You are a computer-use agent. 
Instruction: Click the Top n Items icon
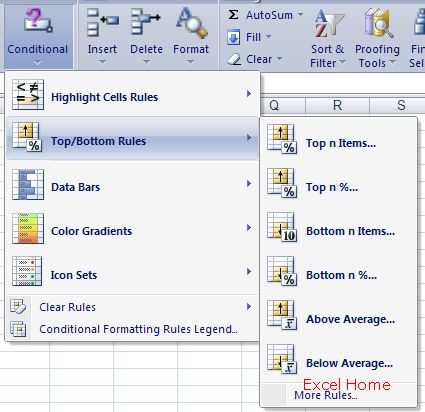(x=282, y=139)
